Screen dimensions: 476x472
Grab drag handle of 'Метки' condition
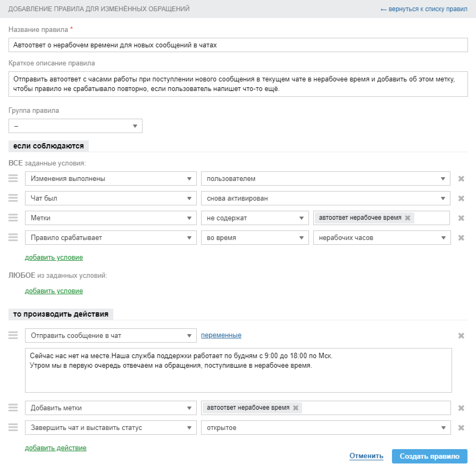[13, 218]
